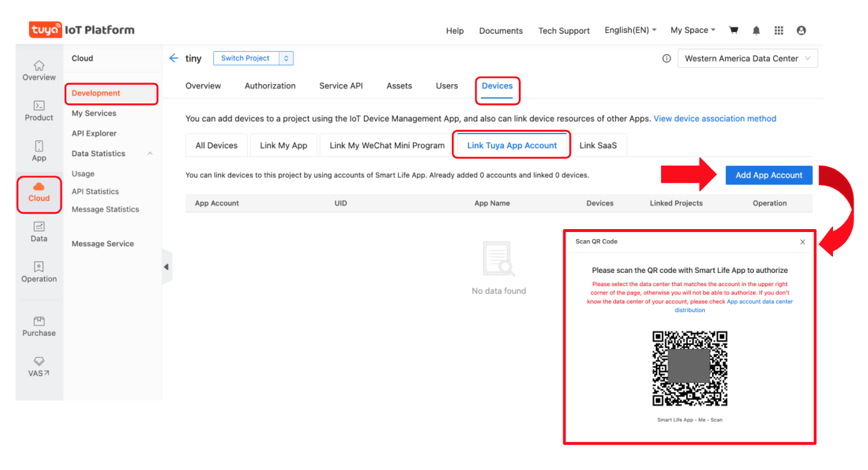The image size is (868, 470).
Task: Click the apps grid icon in header
Action: coord(778,30)
